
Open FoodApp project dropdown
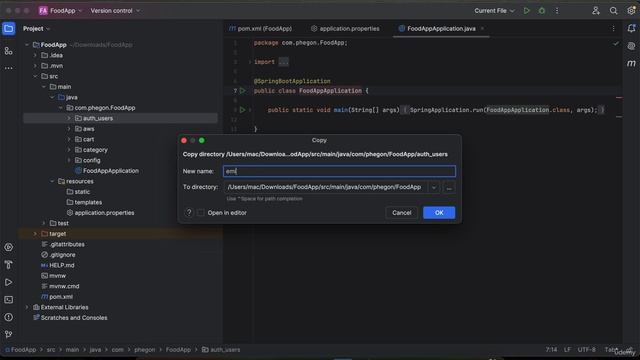60,11
